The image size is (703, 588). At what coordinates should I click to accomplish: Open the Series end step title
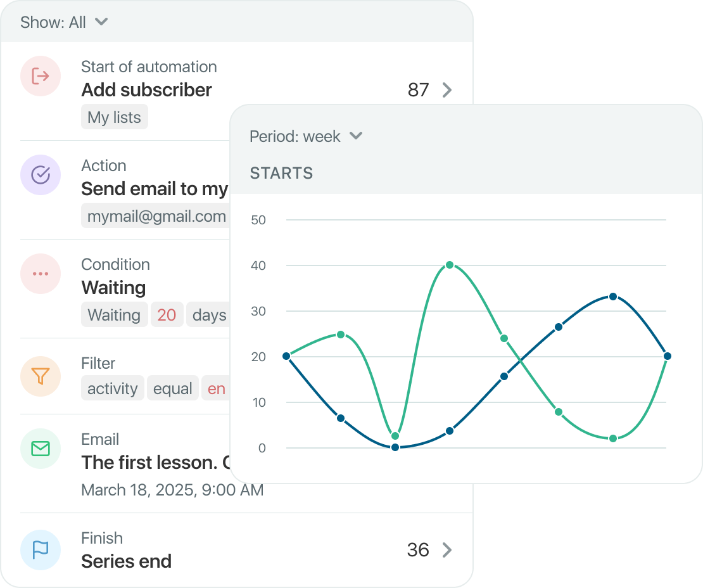[x=127, y=561]
